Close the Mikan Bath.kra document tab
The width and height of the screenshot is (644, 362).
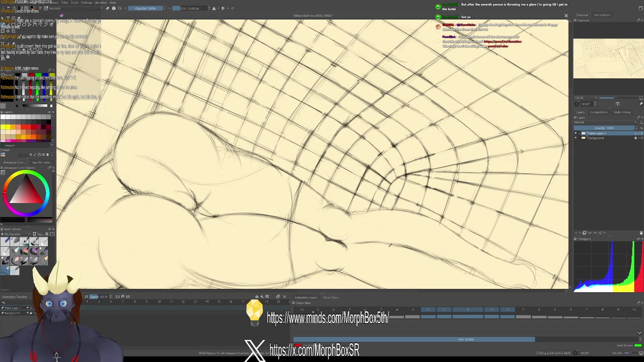[566, 16]
